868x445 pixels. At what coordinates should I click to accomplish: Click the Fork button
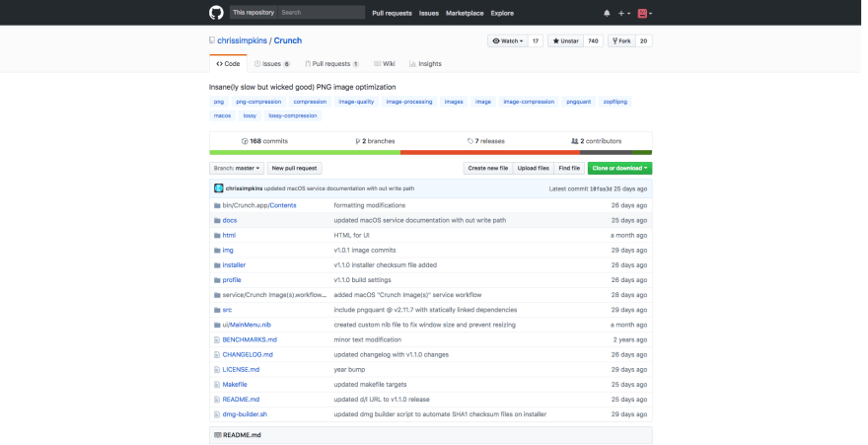click(x=621, y=41)
